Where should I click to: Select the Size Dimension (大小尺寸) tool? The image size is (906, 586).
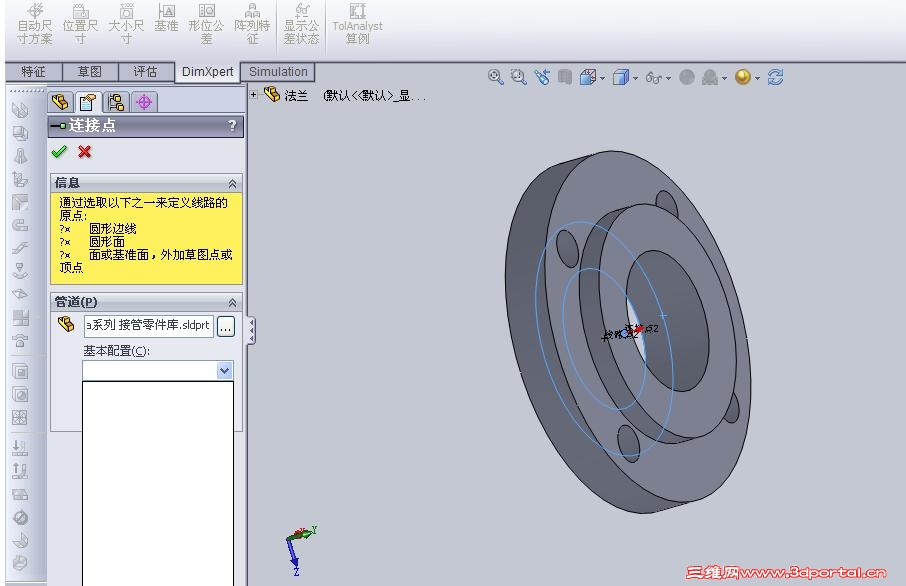click(x=126, y=24)
